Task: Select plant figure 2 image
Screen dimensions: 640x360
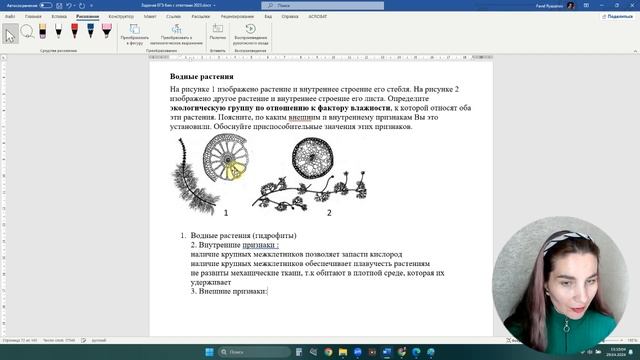Action: [x=309, y=176]
